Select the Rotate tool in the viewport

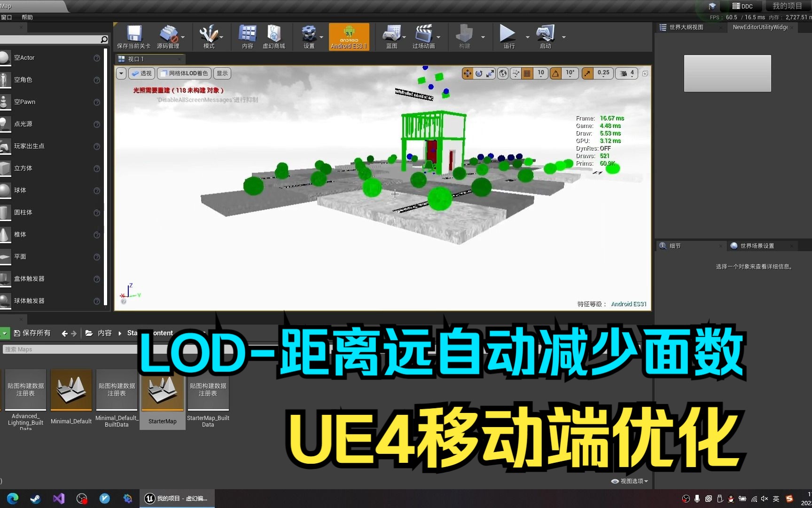pos(479,73)
